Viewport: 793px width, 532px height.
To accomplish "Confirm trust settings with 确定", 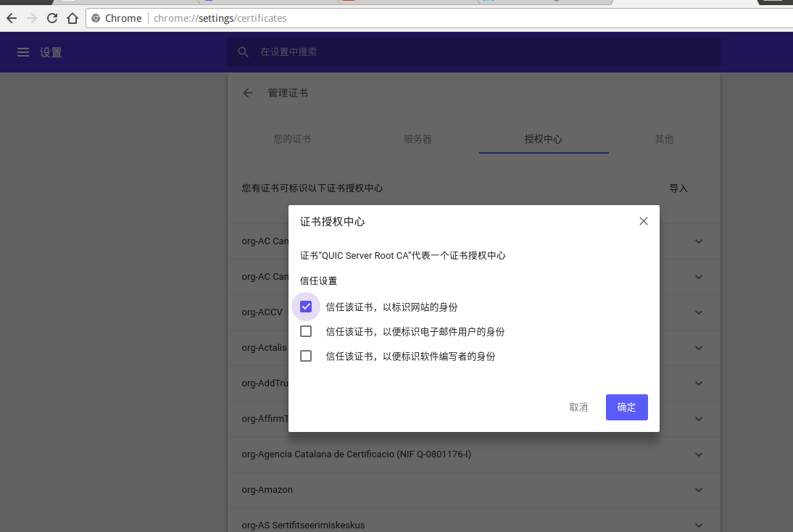I will tap(626, 407).
